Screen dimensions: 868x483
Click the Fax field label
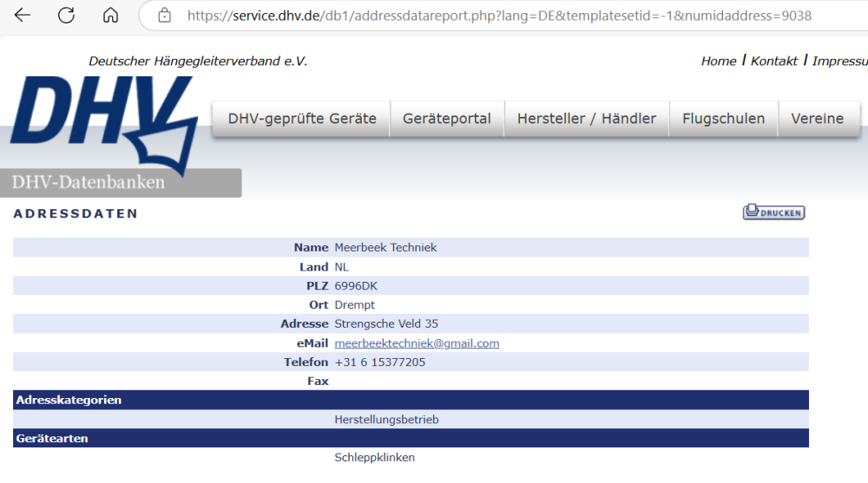[318, 382]
